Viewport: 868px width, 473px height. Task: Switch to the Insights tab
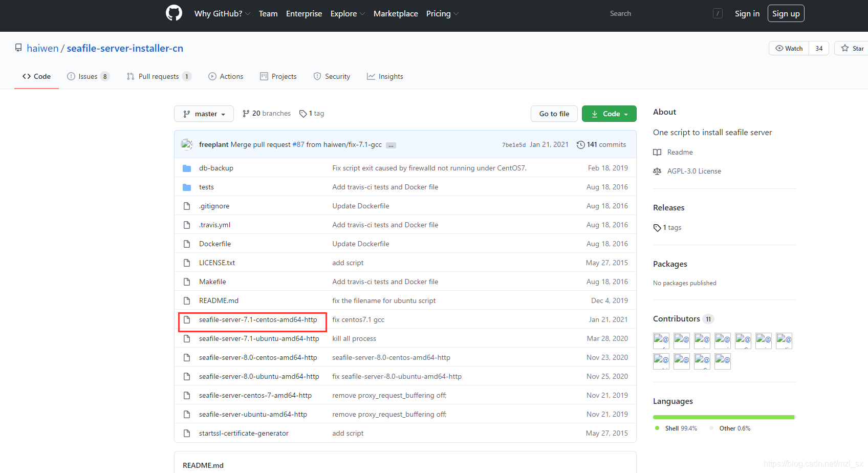pos(385,76)
